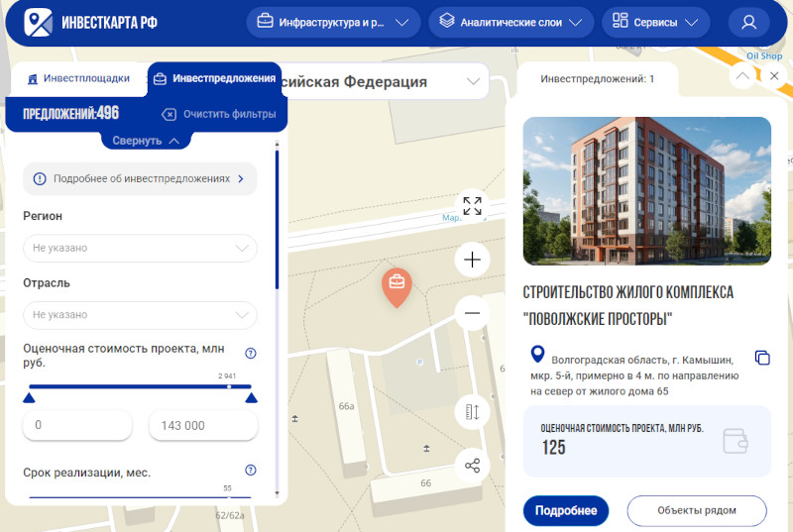
Task: Select the Инвестпредложения tab
Action: click(x=214, y=78)
